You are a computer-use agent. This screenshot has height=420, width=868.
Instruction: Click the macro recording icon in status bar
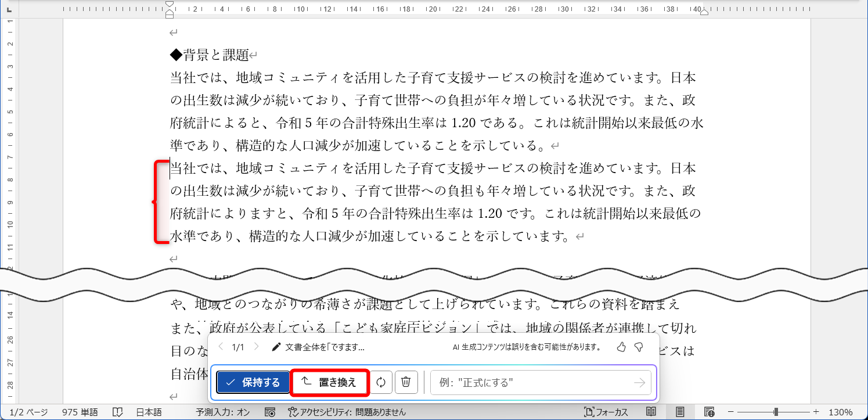[270, 411]
